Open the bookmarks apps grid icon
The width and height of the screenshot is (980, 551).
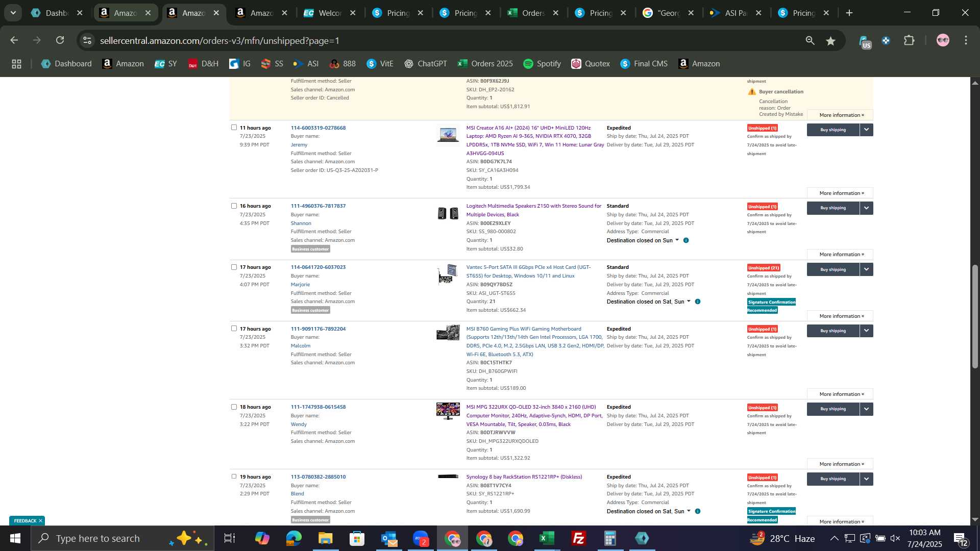[x=16, y=64]
